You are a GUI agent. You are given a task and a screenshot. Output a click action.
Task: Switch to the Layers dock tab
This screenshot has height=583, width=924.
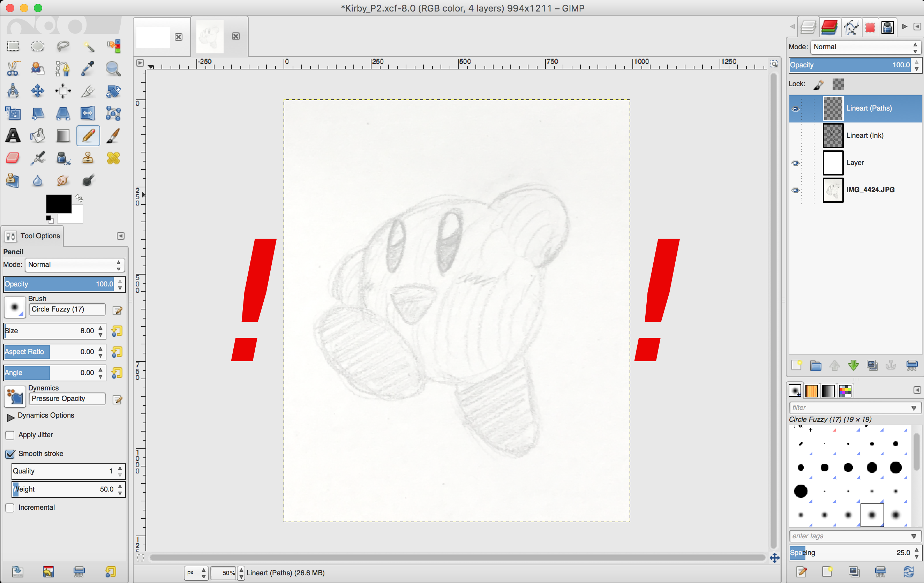[809, 27]
